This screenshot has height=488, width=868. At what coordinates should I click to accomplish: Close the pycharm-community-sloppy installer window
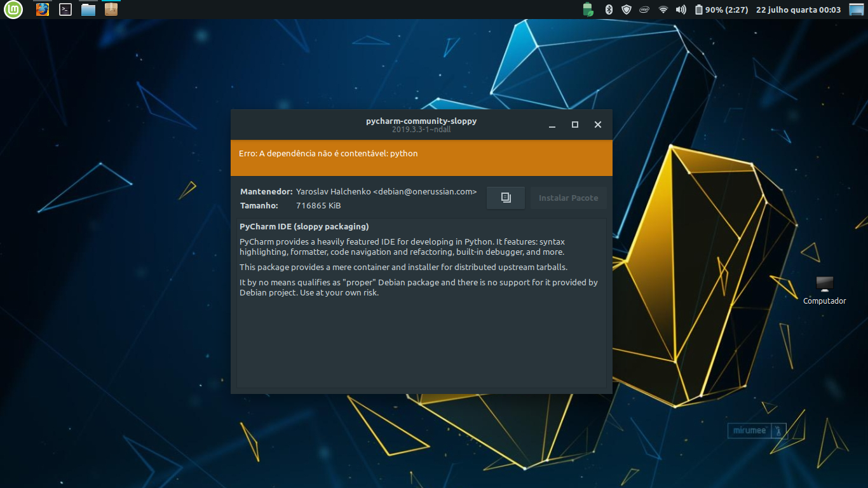tap(598, 125)
